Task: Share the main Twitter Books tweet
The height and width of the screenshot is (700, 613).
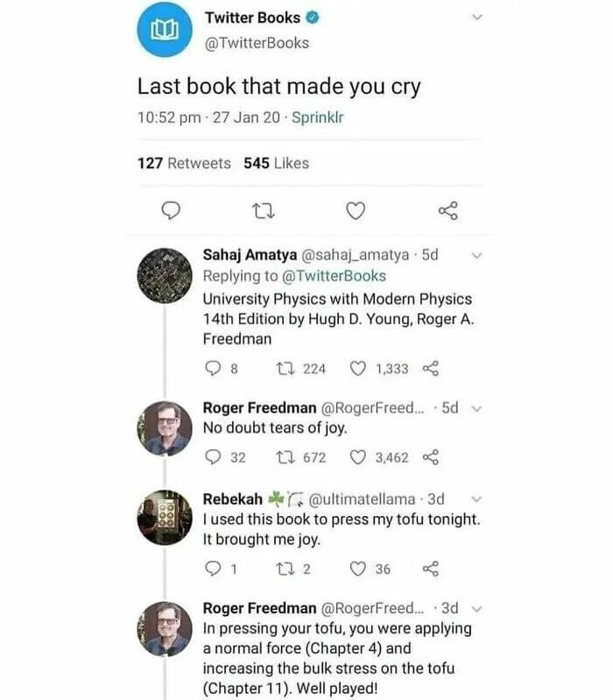Action: tap(447, 210)
